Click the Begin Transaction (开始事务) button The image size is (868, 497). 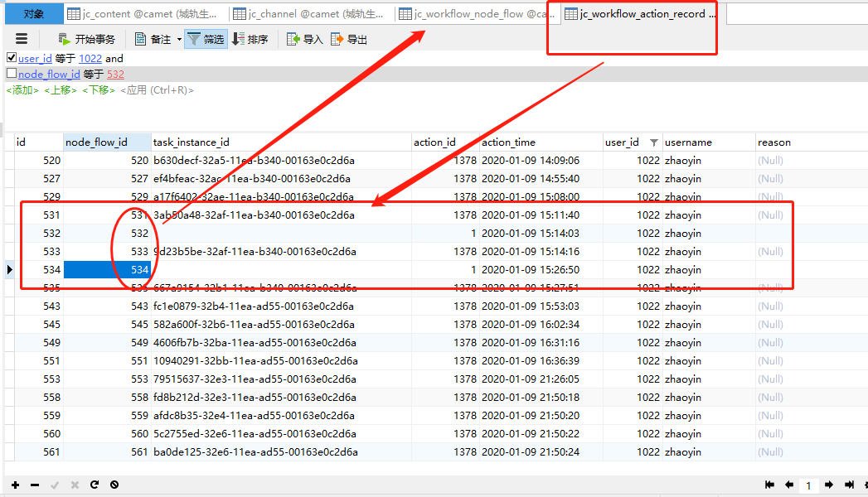[x=86, y=39]
